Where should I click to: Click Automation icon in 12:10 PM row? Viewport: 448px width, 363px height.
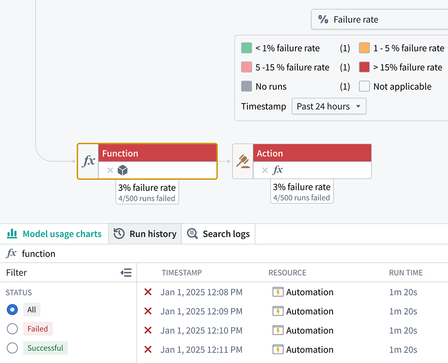point(278,330)
